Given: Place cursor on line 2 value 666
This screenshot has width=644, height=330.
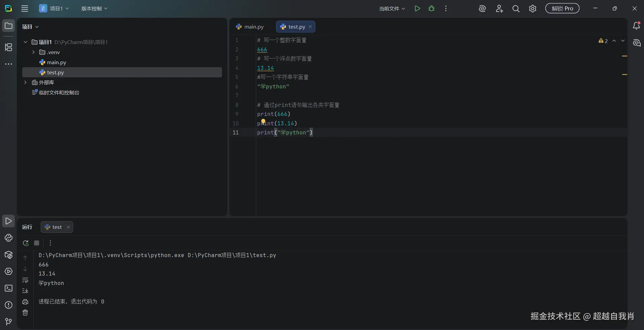Looking at the screenshot, I should [262, 49].
